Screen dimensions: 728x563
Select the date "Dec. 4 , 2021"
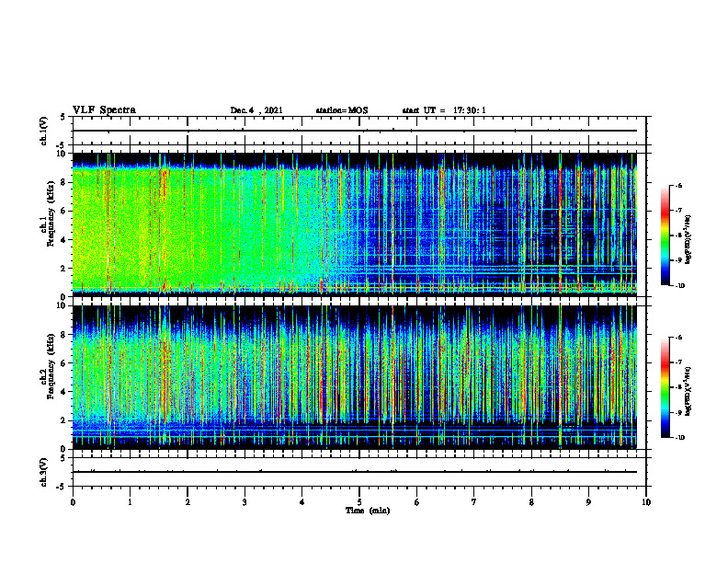click(x=256, y=110)
